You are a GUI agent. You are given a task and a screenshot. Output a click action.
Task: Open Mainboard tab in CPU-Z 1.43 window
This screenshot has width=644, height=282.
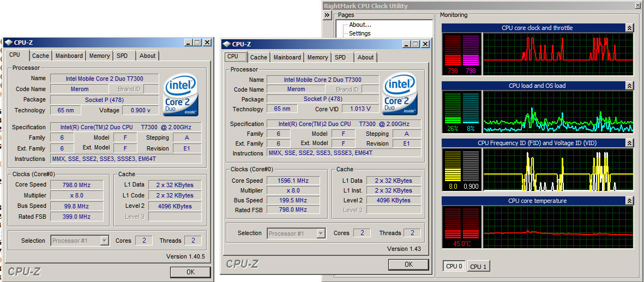coord(287,58)
